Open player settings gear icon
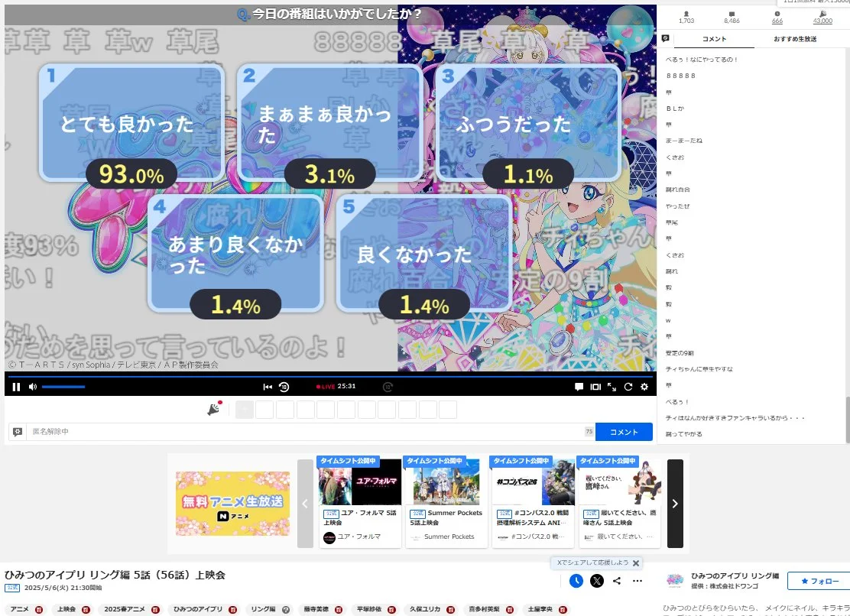 click(644, 387)
